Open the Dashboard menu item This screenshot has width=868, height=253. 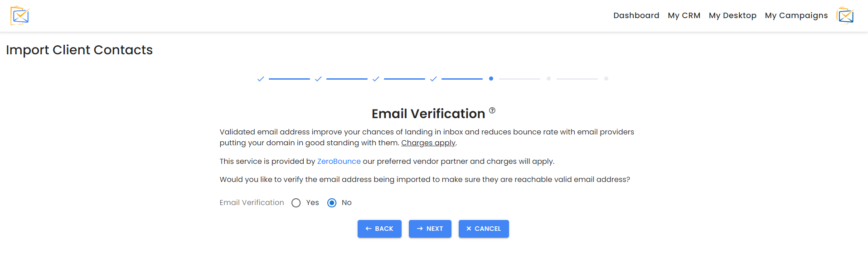pyautogui.click(x=636, y=15)
